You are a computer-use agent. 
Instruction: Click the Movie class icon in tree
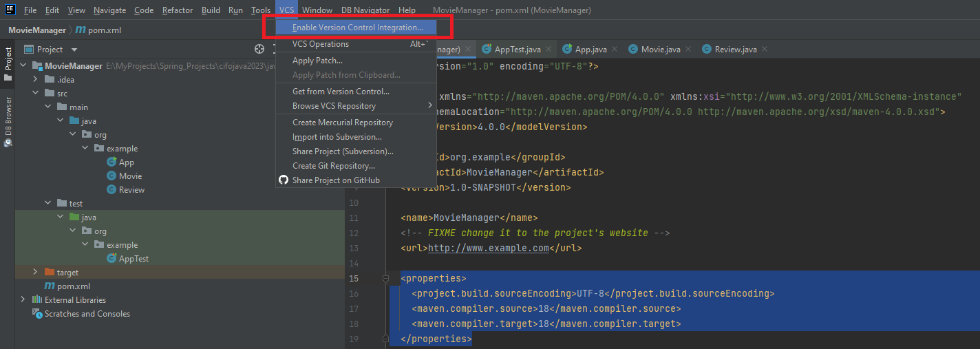pyautogui.click(x=111, y=176)
